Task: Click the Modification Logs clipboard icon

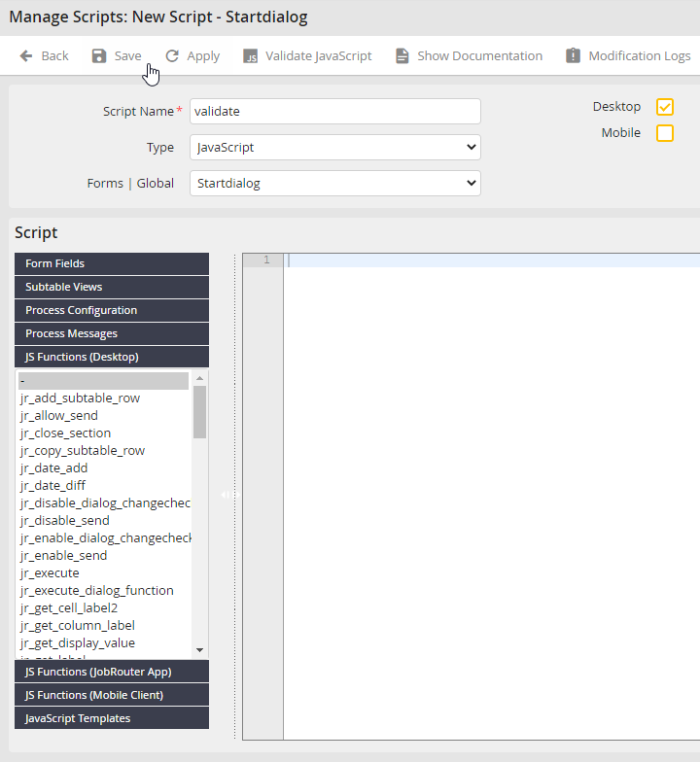Action: click(x=574, y=55)
